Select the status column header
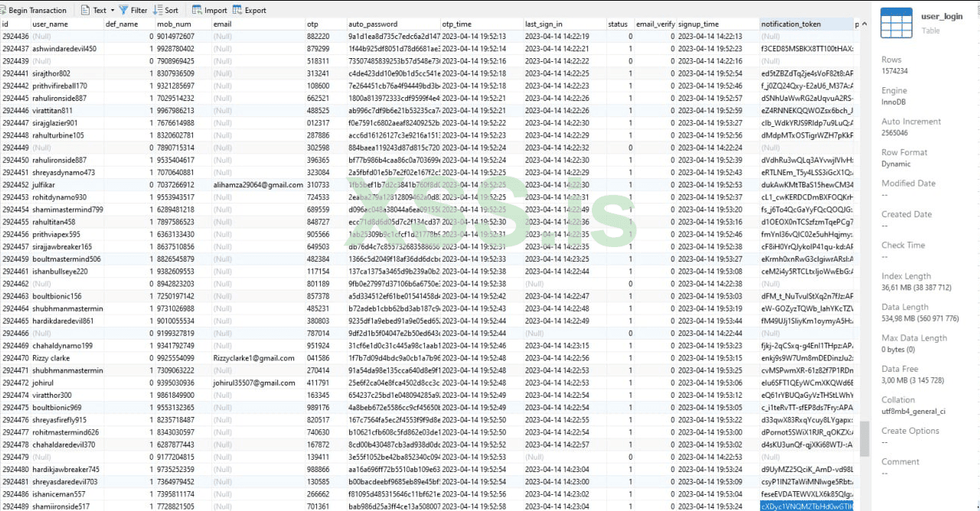 click(619, 24)
